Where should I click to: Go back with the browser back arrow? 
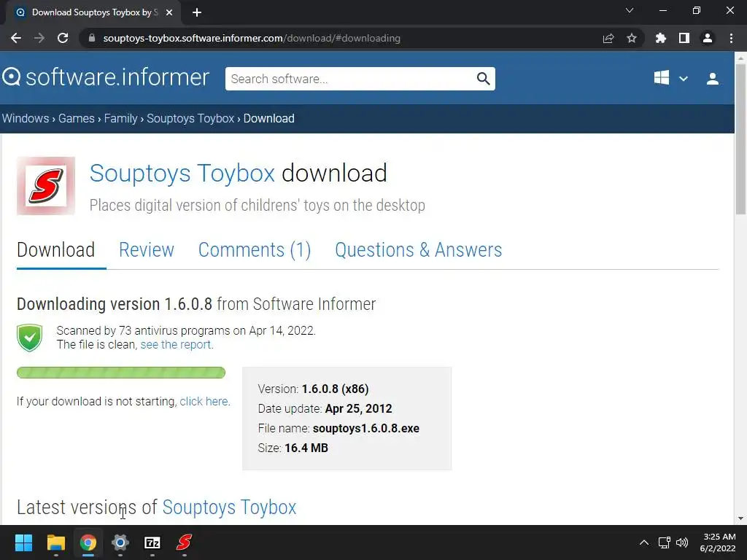click(x=16, y=38)
